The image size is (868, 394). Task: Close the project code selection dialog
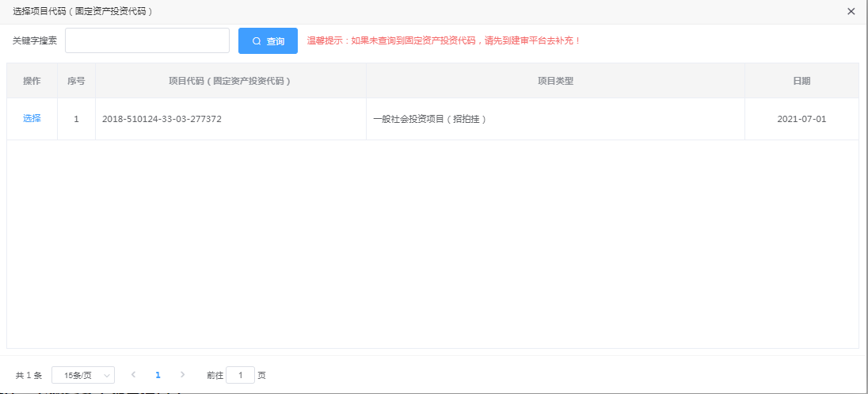(x=851, y=11)
